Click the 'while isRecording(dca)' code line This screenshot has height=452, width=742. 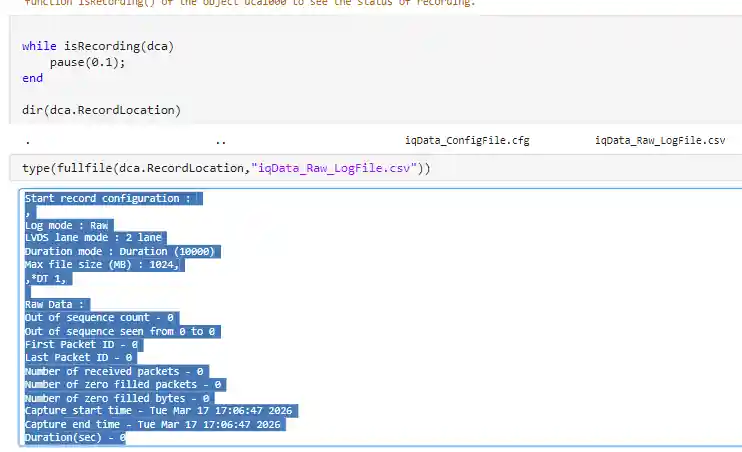[98, 46]
